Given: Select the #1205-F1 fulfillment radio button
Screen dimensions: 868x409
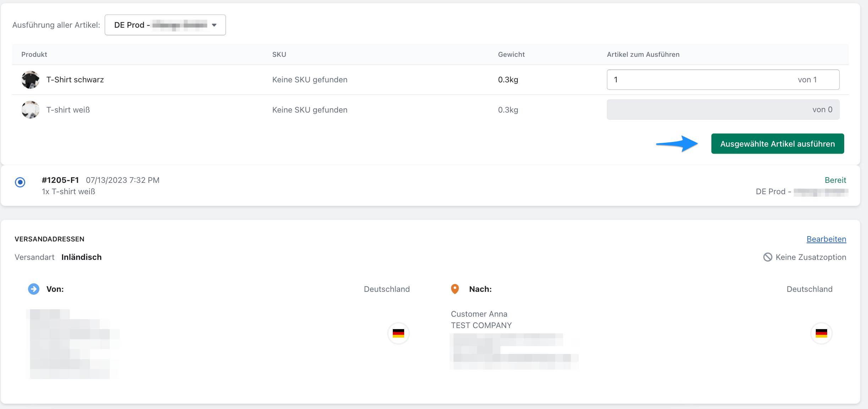Looking at the screenshot, I should pos(20,182).
